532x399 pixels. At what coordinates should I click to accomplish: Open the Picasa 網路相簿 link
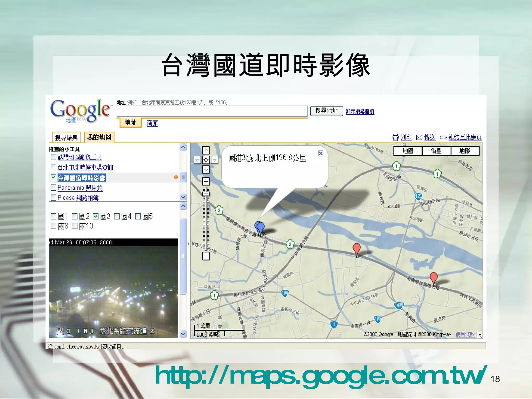click(x=78, y=198)
